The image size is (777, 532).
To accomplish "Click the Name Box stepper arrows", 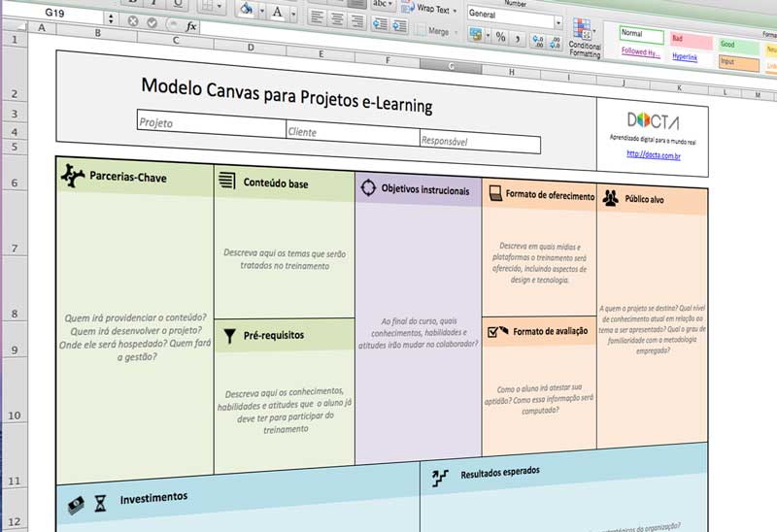I will click(110, 18).
